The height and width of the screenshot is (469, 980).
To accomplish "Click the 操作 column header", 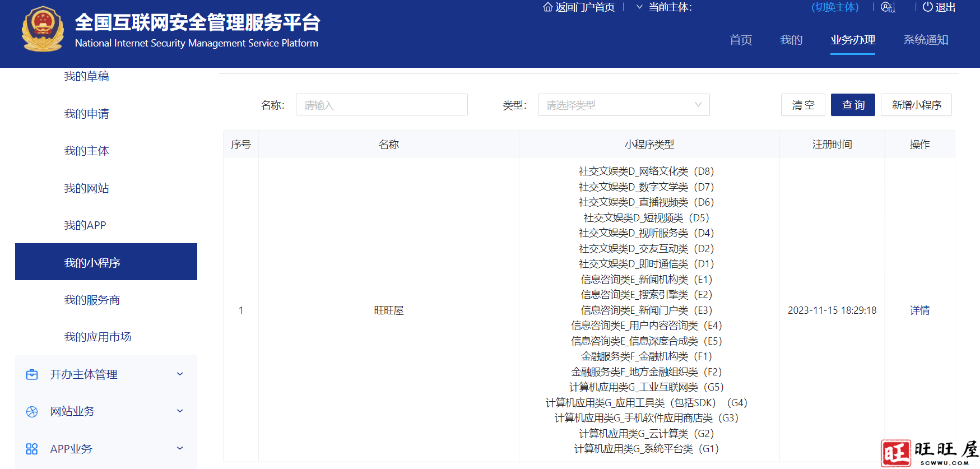I will tap(919, 144).
